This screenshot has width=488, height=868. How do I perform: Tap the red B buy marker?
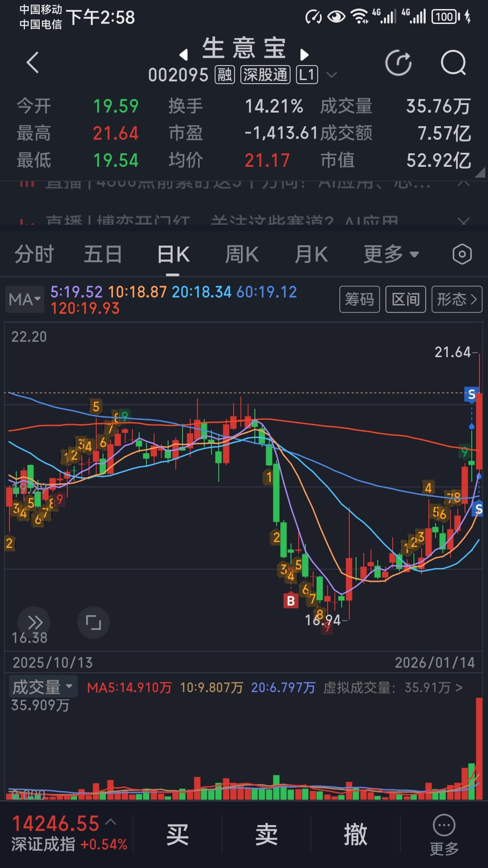291,601
